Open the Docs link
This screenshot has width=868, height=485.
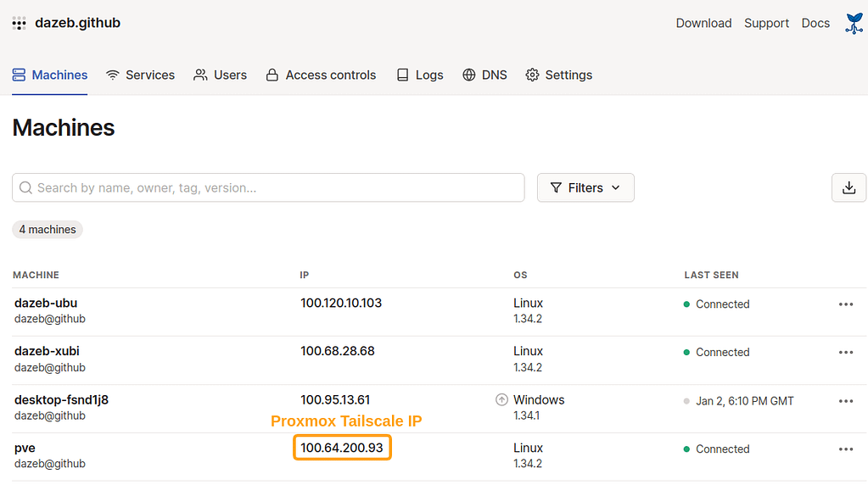[815, 23]
